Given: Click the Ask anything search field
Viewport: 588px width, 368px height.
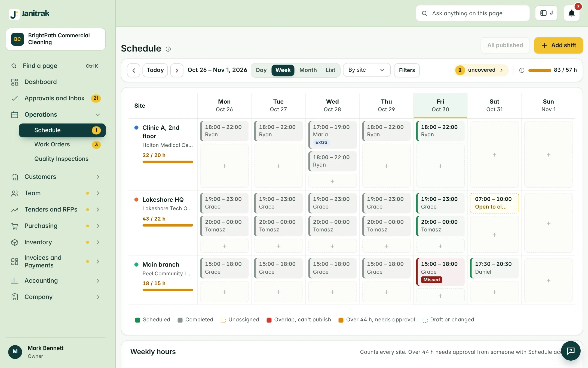Looking at the screenshot, I should pos(473,13).
